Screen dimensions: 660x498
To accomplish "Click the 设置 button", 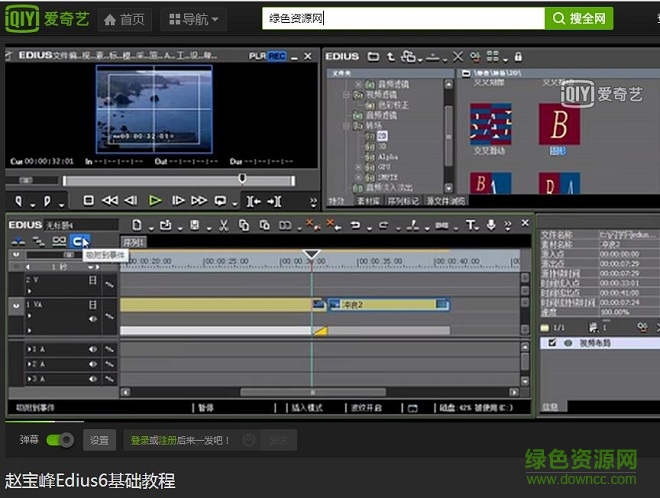I will coord(98,440).
